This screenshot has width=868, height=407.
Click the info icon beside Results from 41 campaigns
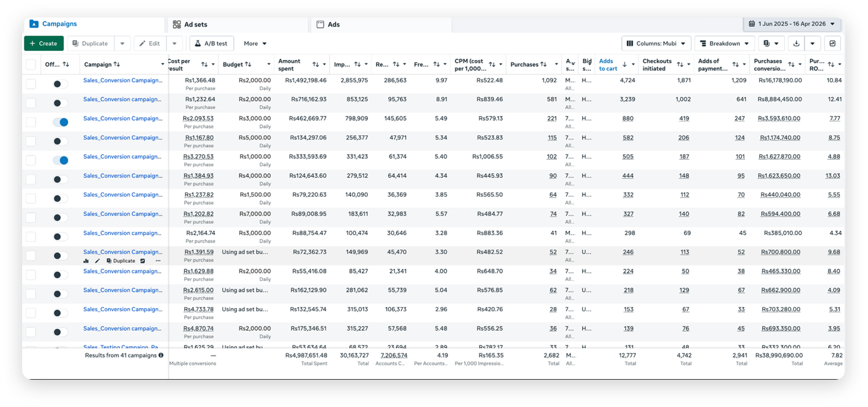click(161, 356)
